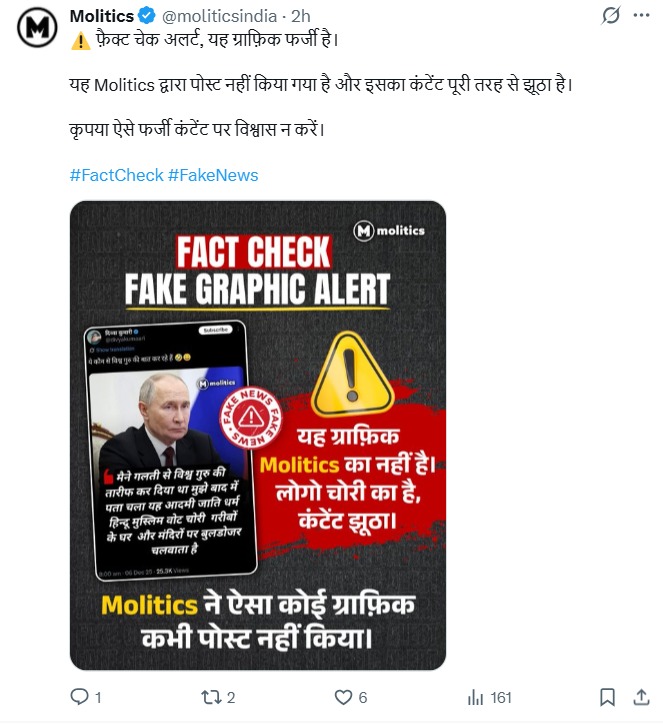
Task: Open the #FakeNews hashtag link
Action: click(x=213, y=175)
